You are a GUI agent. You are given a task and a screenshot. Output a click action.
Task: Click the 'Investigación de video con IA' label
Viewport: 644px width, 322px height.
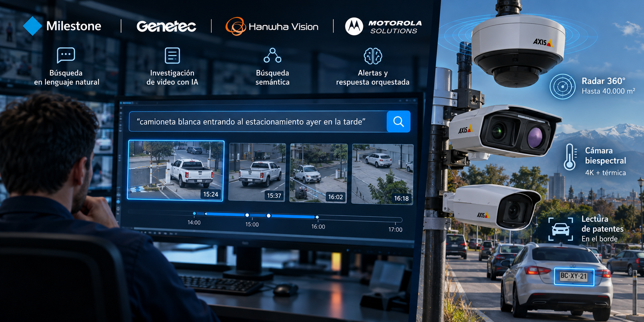pyautogui.click(x=172, y=77)
